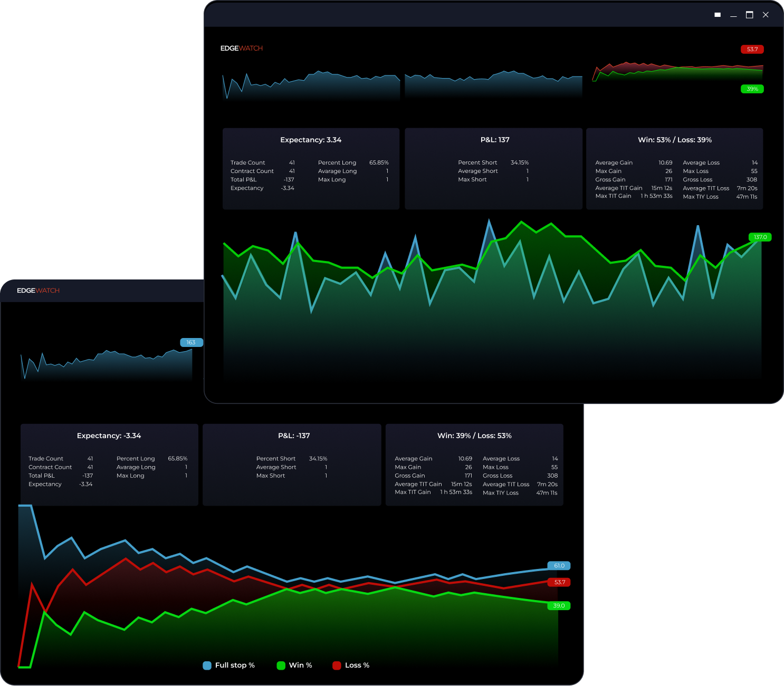This screenshot has height=686, width=784.
Task: Click the red-green mini chart in the front window's upper corner
Action: 677,71
